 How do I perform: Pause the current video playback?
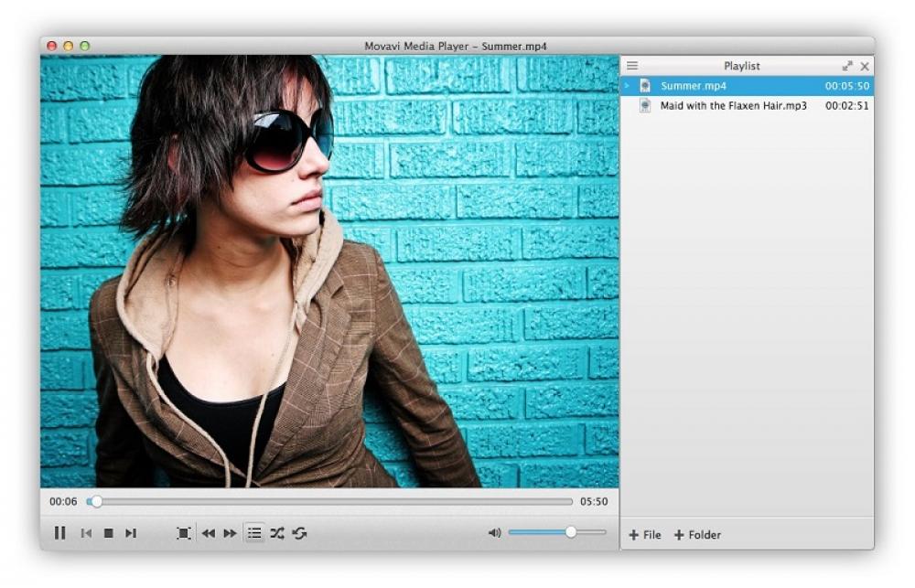click(x=60, y=533)
